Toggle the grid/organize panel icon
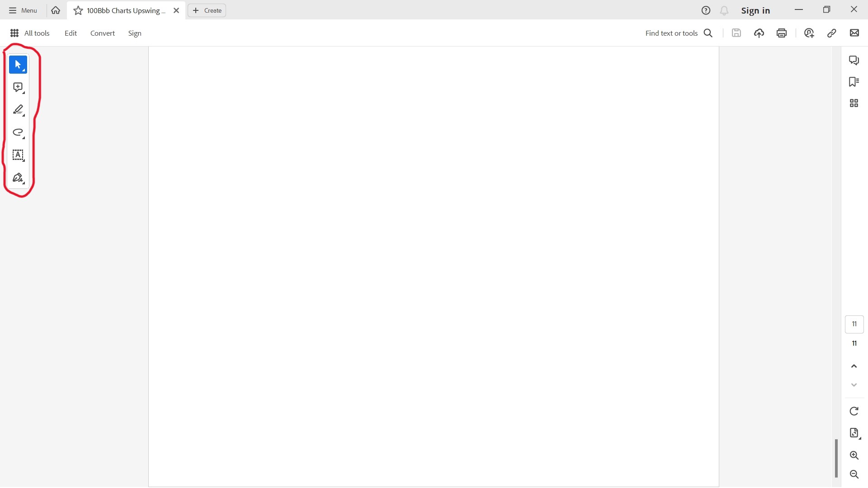 pos(854,103)
